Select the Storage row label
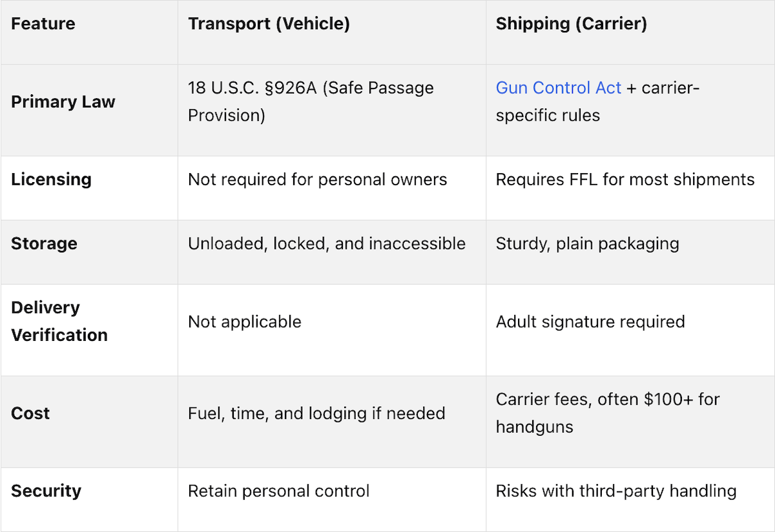The height and width of the screenshot is (532, 775). click(44, 244)
